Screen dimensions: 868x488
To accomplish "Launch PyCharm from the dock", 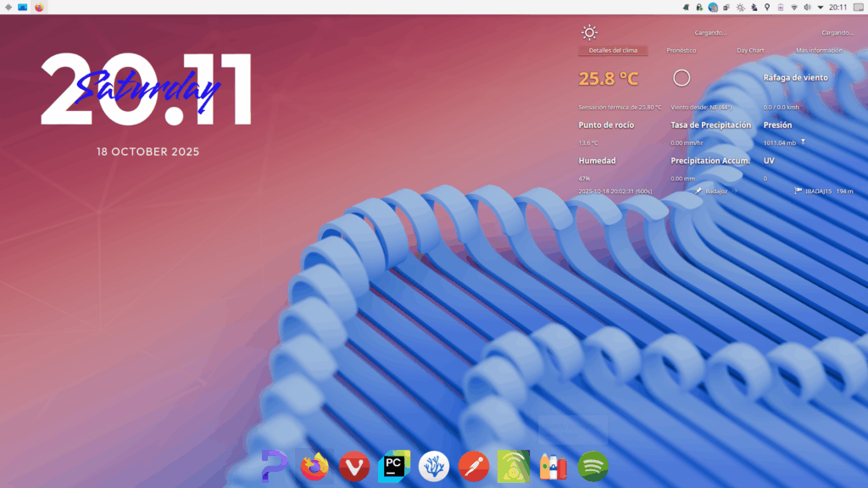I will (393, 466).
